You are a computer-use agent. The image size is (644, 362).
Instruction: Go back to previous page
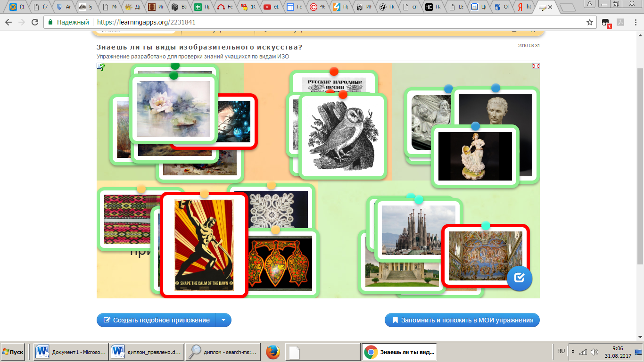tap(8, 22)
